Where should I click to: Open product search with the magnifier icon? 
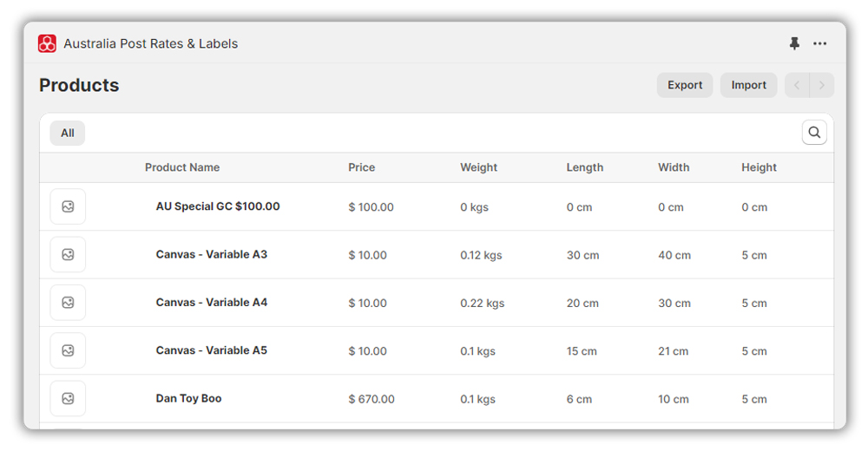coord(814,132)
